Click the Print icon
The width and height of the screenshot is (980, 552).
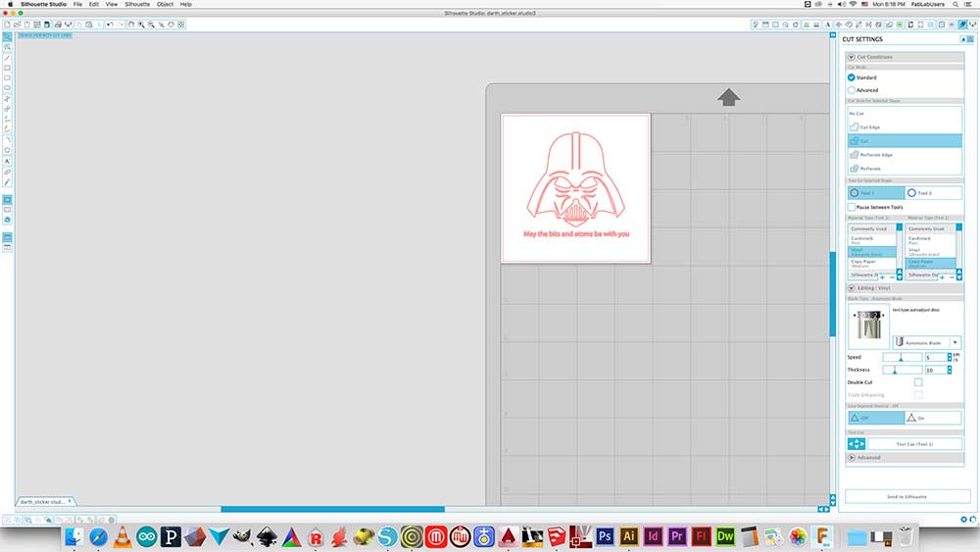tap(58, 25)
